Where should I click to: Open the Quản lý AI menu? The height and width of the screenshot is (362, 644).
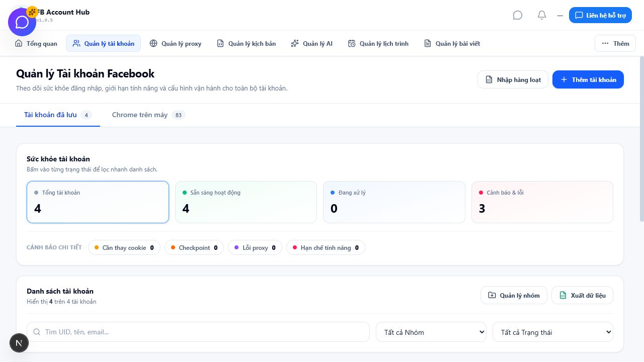pos(311,44)
